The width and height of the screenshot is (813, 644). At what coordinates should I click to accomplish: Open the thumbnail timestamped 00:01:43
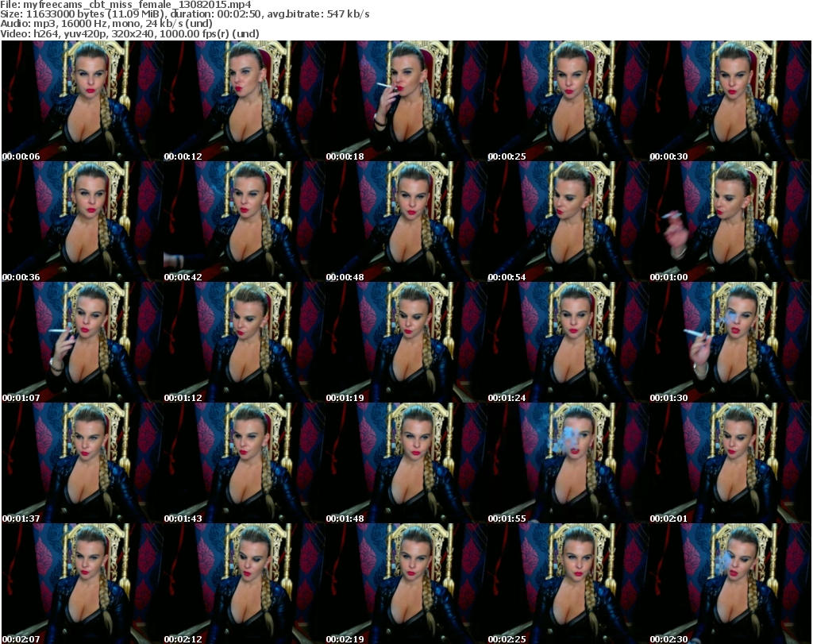click(x=245, y=463)
